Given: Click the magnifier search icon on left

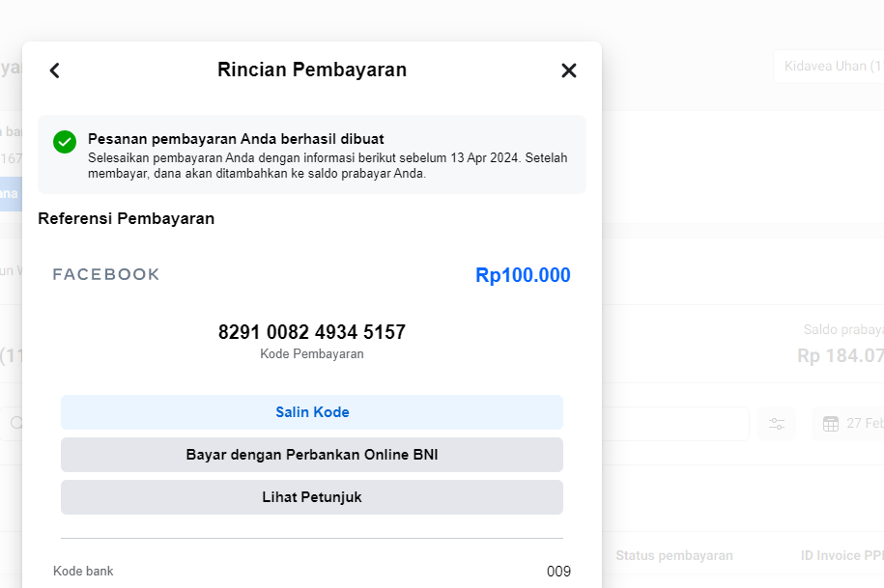Looking at the screenshot, I should 14,423.
